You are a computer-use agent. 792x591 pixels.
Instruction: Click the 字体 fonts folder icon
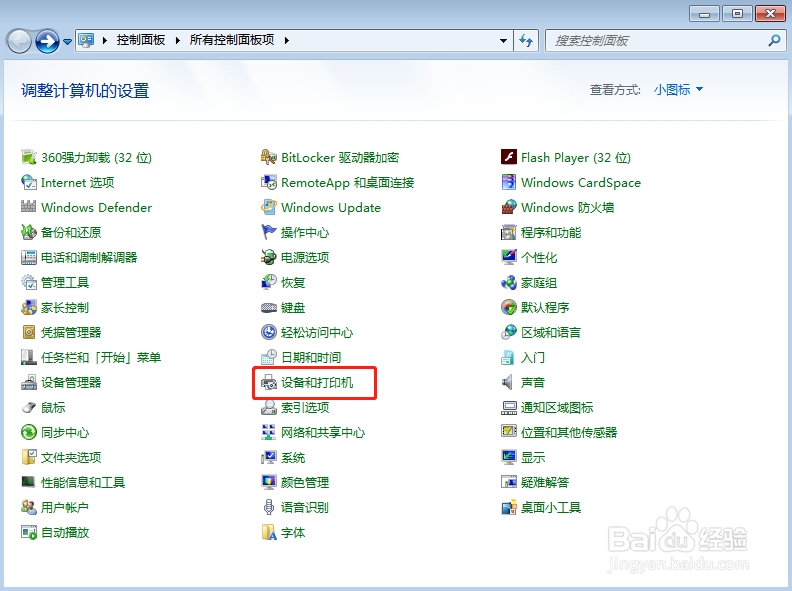coord(269,532)
